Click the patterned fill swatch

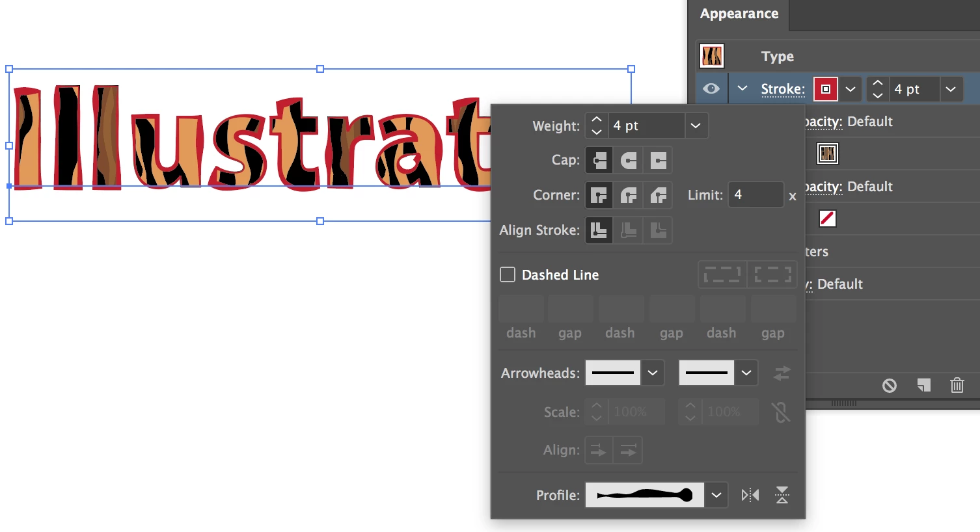point(827,153)
